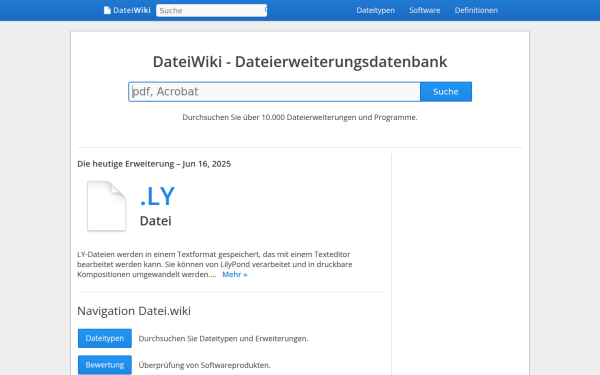Screen dimensions: 600x375
Task: Click text 'Überprüfung von Softwareprodukten.'
Action: click(x=204, y=365)
